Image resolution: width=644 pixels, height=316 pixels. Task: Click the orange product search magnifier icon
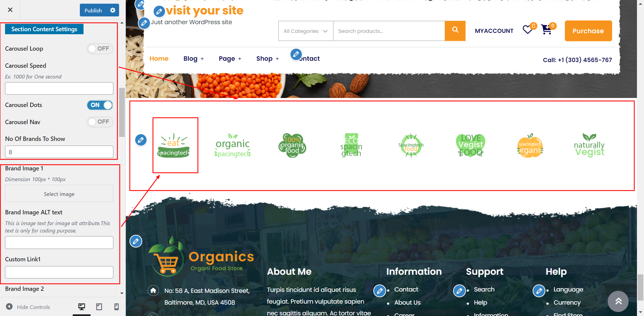click(455, 31)
